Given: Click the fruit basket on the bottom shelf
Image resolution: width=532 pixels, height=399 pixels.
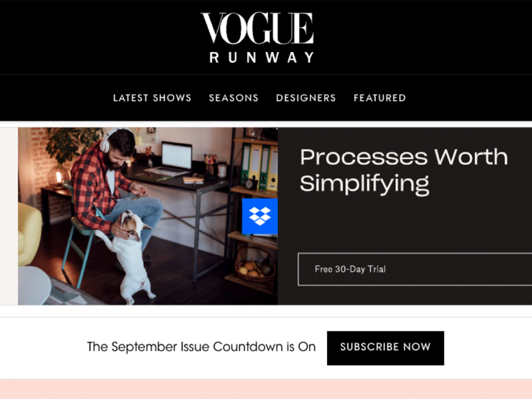Looking at the screenshot, I should click(254, 265).
